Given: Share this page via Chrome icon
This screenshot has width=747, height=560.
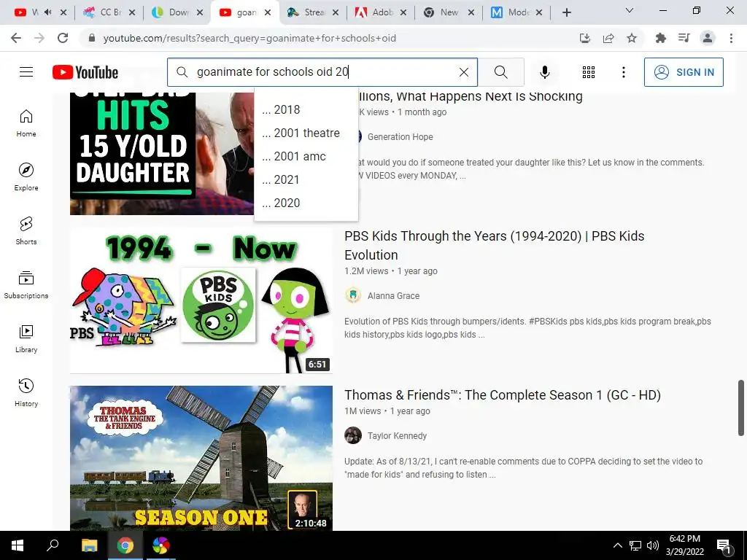Looking at the screenshot, I should tap(608, 38).
